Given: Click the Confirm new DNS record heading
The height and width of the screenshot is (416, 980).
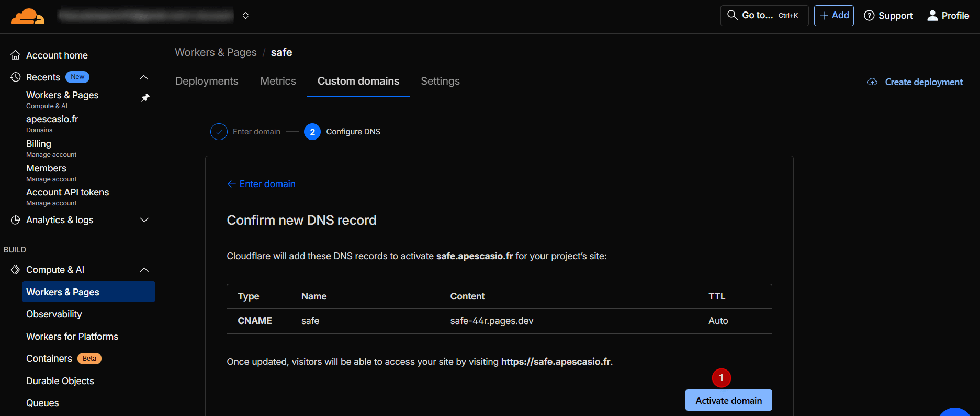Looking at the screenshot, I should (301, 220).
